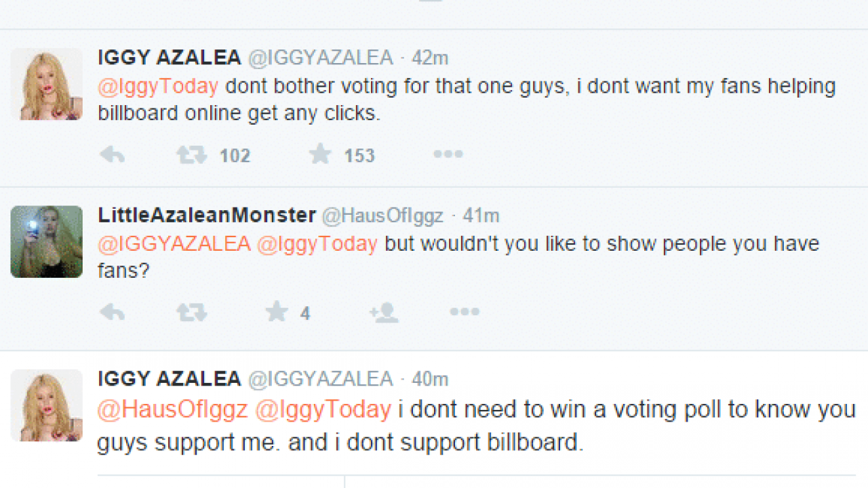The height and width of the screenshot is (488, 868).
Task: Click the @HausOfIggz handle beside LittleAzaleanMonster
Action: click(382, 216)
